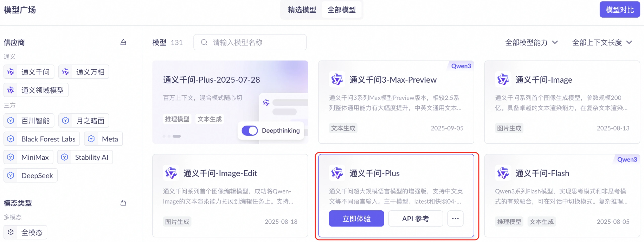Expand the 全部模型能力 dropdown
Image resolution: width=644 pixels, height=242 pixels.
pyautogui.click(x=532, y=43)
